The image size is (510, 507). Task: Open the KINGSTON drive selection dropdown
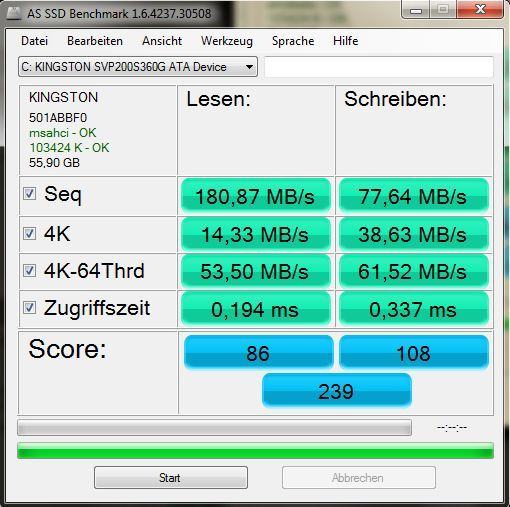tap(138, 67)
